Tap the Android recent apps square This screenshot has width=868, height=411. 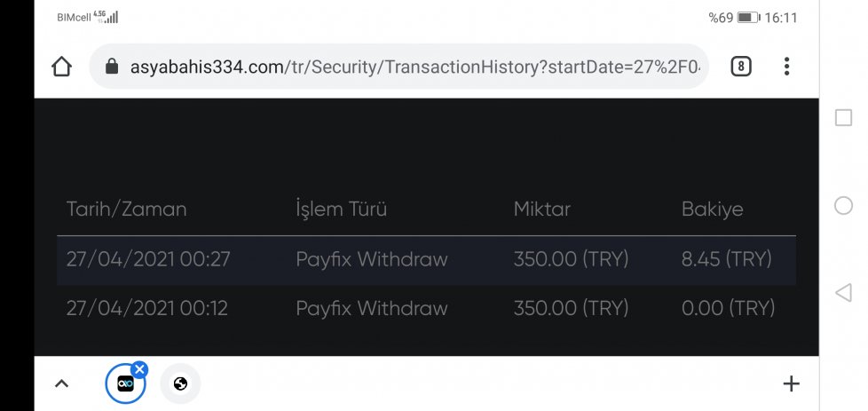843,117
